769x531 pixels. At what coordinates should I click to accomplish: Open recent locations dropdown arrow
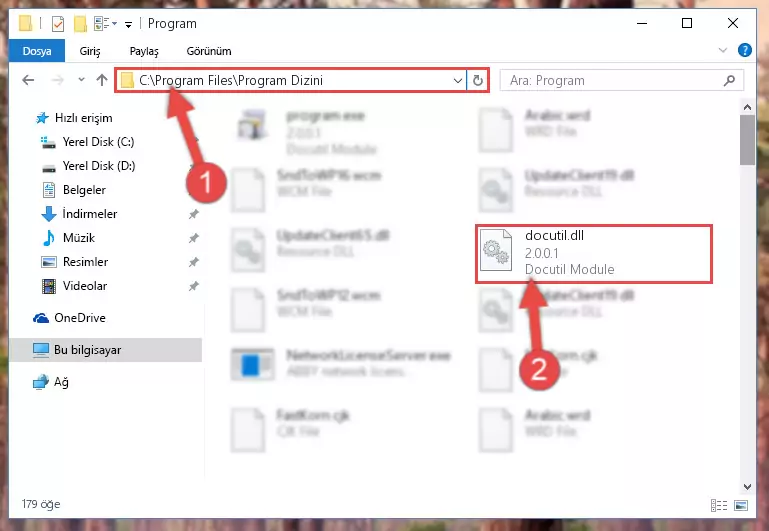tap(81, 79)
